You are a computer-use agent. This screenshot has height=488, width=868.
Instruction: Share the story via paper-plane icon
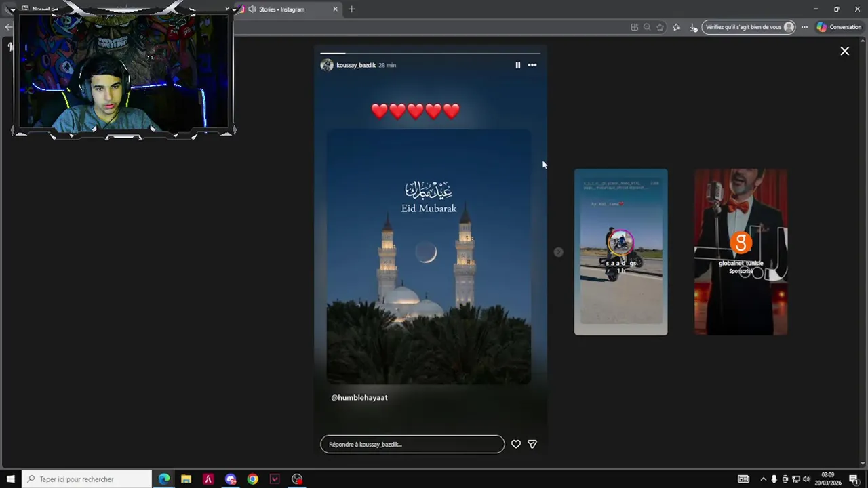coord(532,444)
